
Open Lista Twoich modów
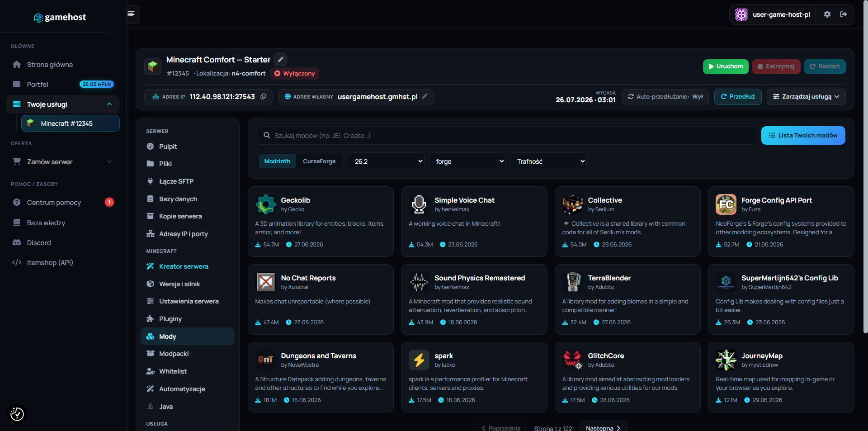point(803,135)
